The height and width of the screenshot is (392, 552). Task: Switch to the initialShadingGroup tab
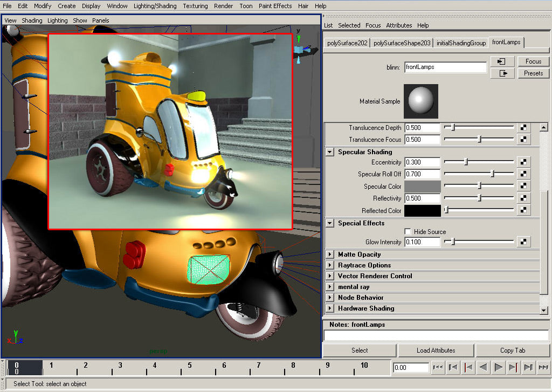tap(461, 43)
